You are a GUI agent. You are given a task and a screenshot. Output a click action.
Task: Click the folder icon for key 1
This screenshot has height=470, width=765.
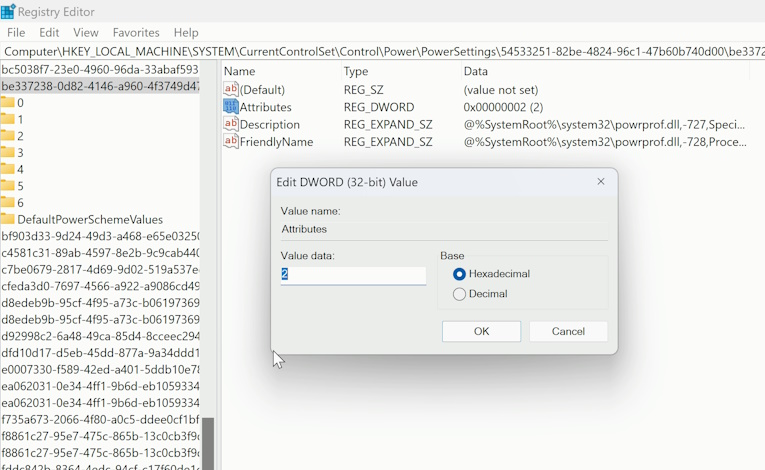click(x=7, y=119)
